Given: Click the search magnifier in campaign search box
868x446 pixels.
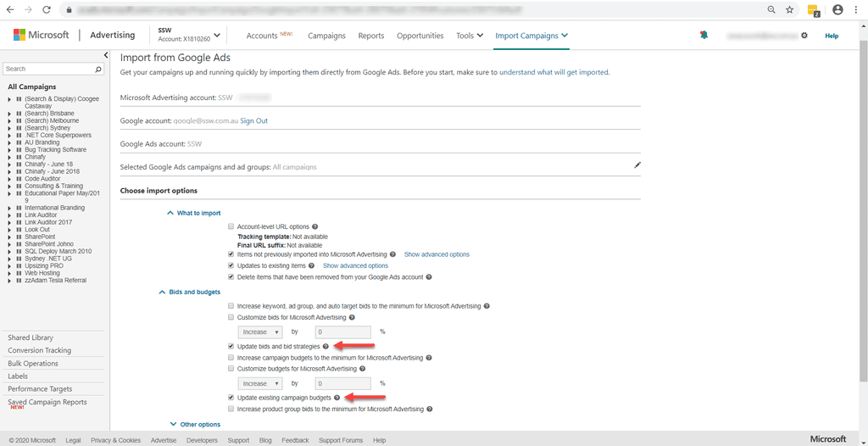Looking at the screenshot, I should [99, 69].
